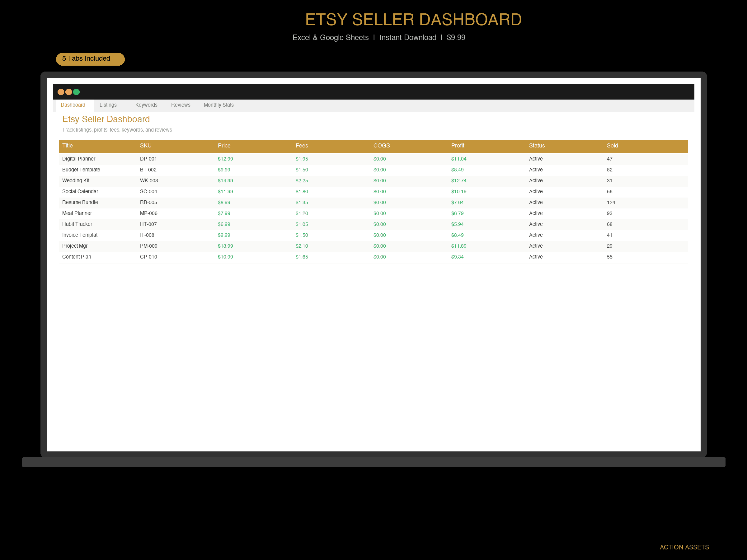The height and width of the screenshot is (560, 747).
Task: Go to the Monthly Stats tab
Action: 218,105
